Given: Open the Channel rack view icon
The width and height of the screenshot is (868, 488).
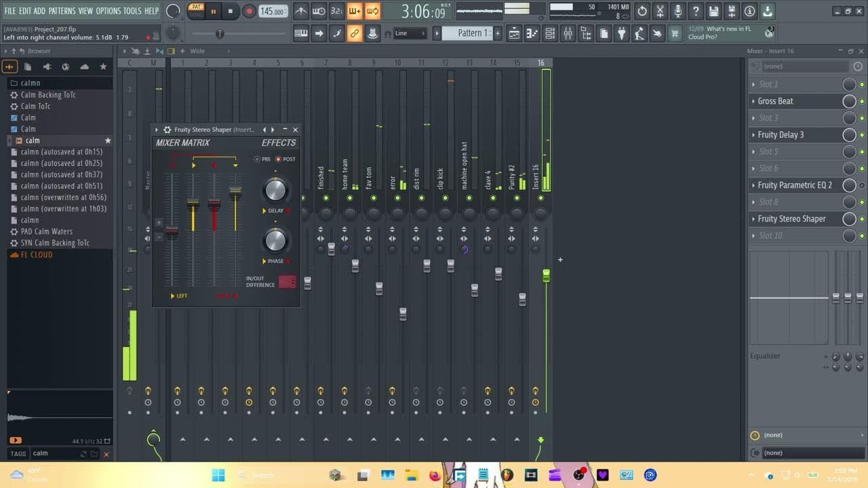Looking at the screenshot, I should click(550, 33).
